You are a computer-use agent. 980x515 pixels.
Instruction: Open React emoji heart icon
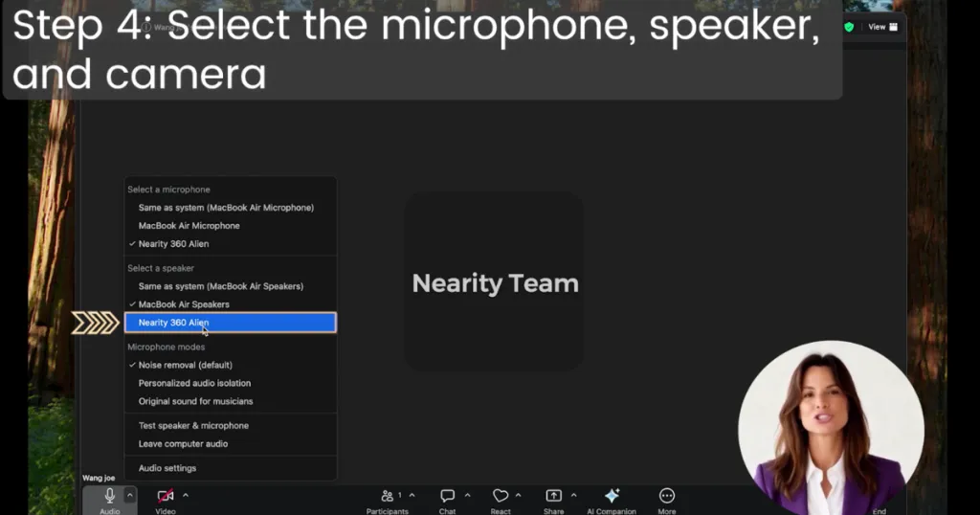pyautogui.click(x=501, y=496)
